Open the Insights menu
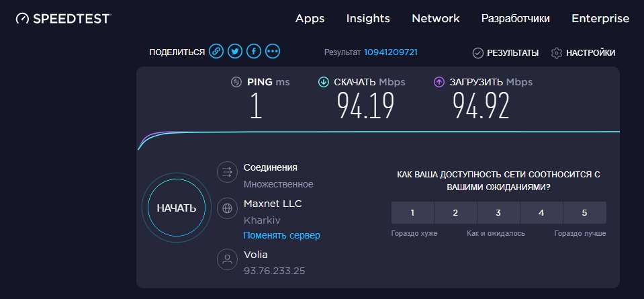This screenshot has height=299, width=644. click(x=368, y=19)
